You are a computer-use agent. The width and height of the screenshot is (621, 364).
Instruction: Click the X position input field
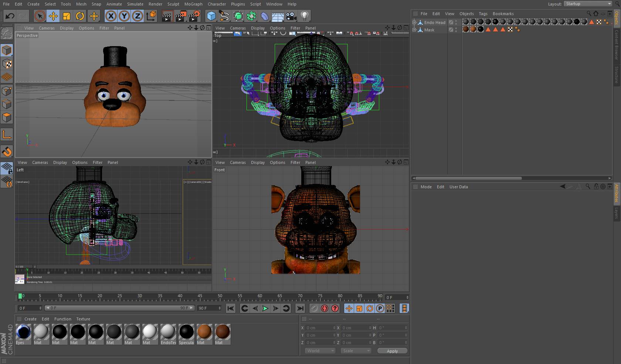coord(319,328)
